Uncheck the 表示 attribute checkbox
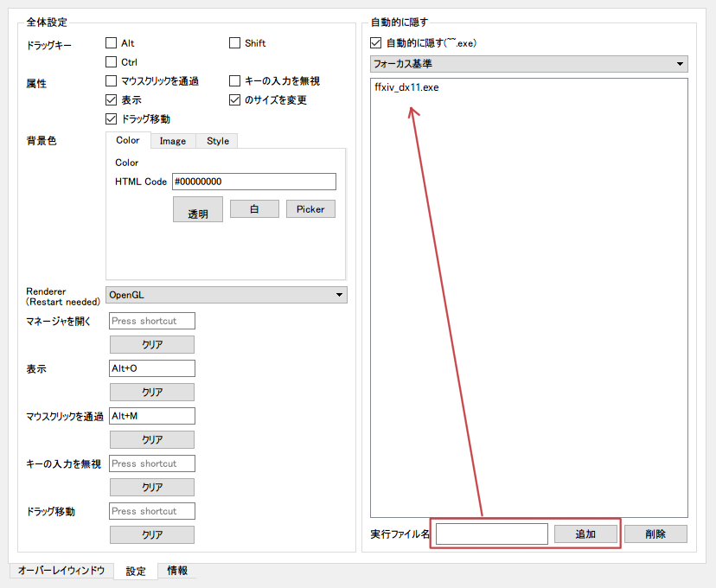The height and width of the screenshot is (588, 716). pos(111,99)
